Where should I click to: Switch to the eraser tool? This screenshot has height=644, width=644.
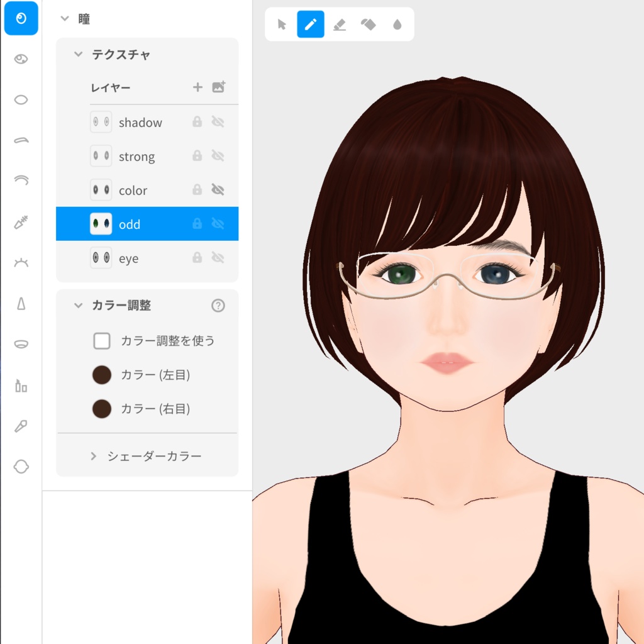tap(340, 25)
